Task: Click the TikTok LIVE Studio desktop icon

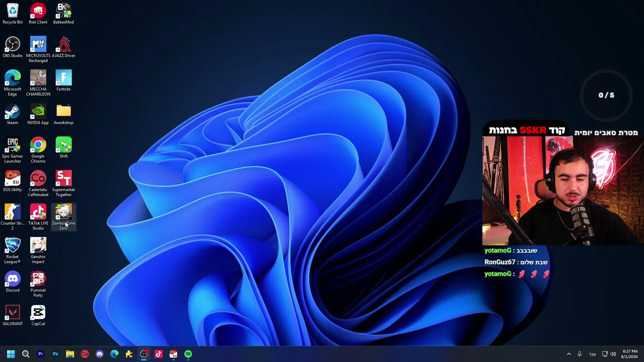Action: 38,217
